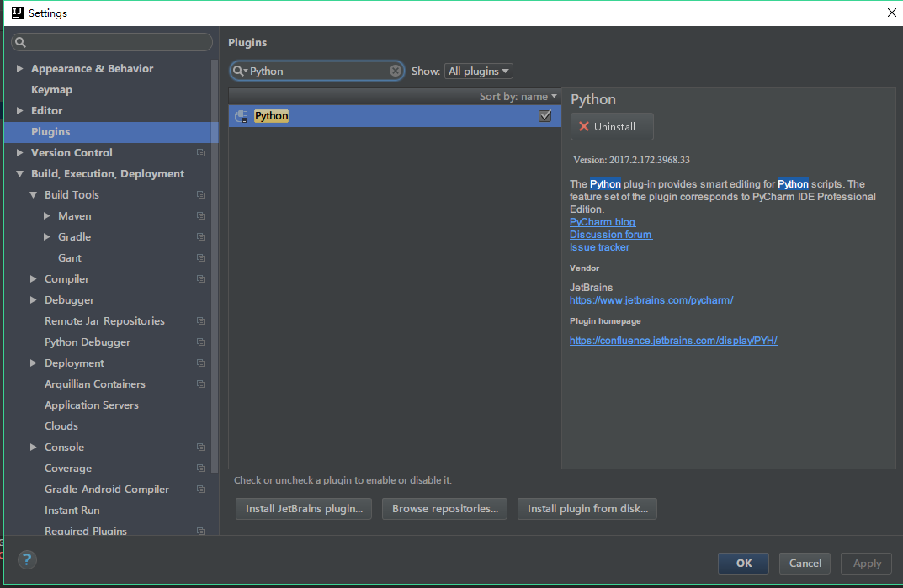Expand the Console node
The height and width of the screenshot is (588, 903).
[x=34, y=447]
